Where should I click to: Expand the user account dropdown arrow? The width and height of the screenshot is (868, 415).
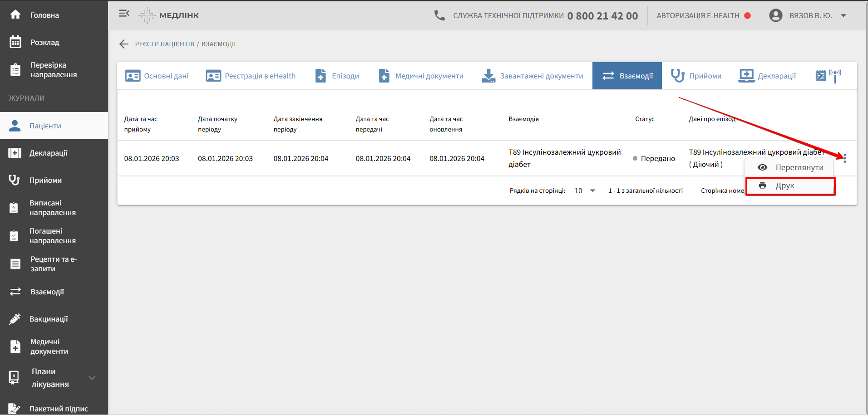click(x=843, y=15)
